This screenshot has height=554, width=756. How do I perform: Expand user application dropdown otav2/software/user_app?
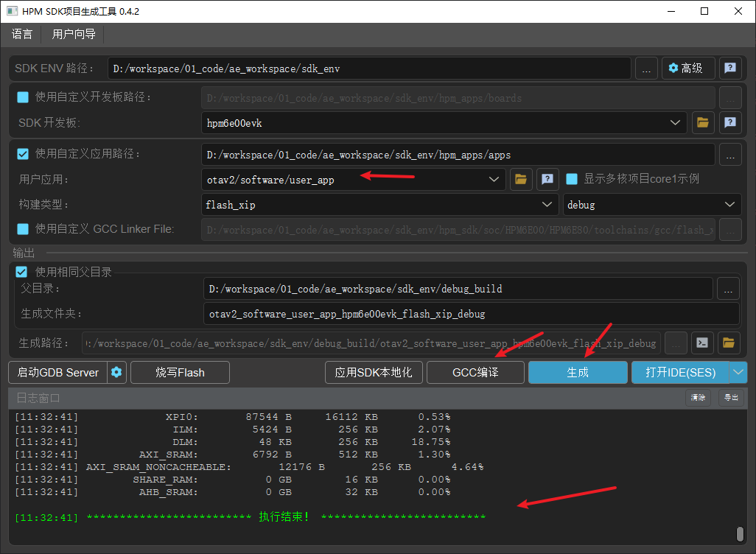(494, 179)
